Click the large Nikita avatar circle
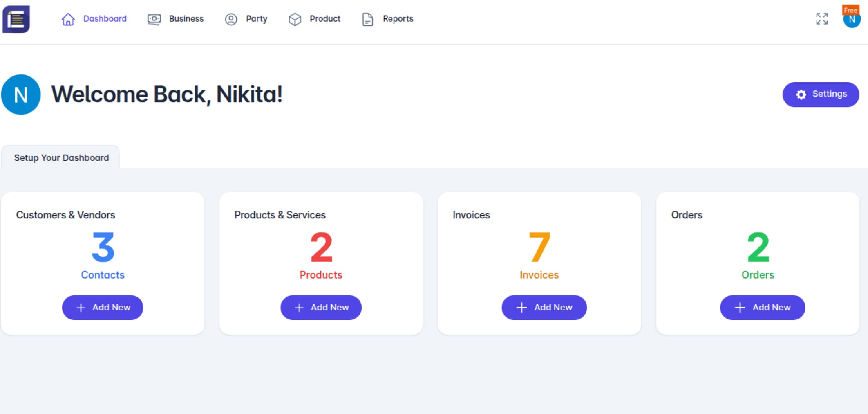 point(21,94)
